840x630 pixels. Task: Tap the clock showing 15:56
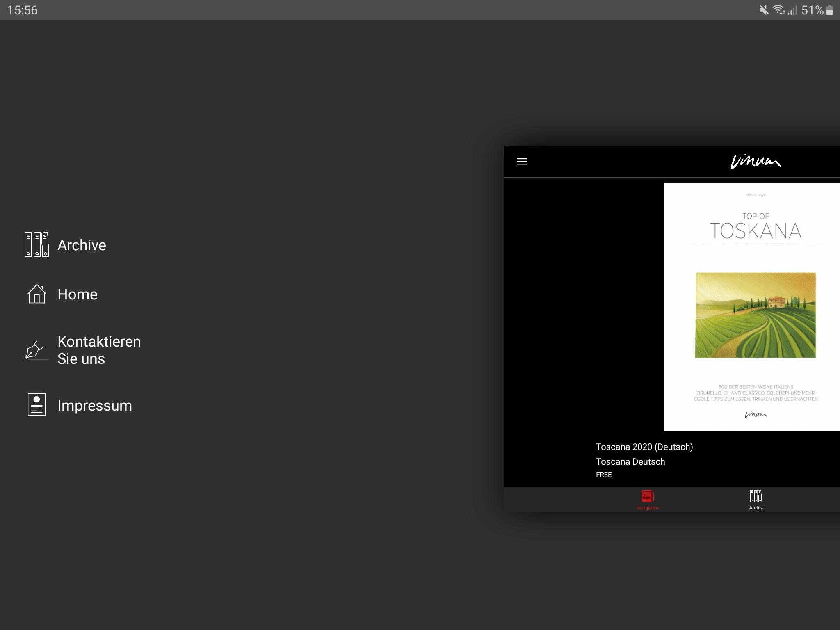[22, 10]
